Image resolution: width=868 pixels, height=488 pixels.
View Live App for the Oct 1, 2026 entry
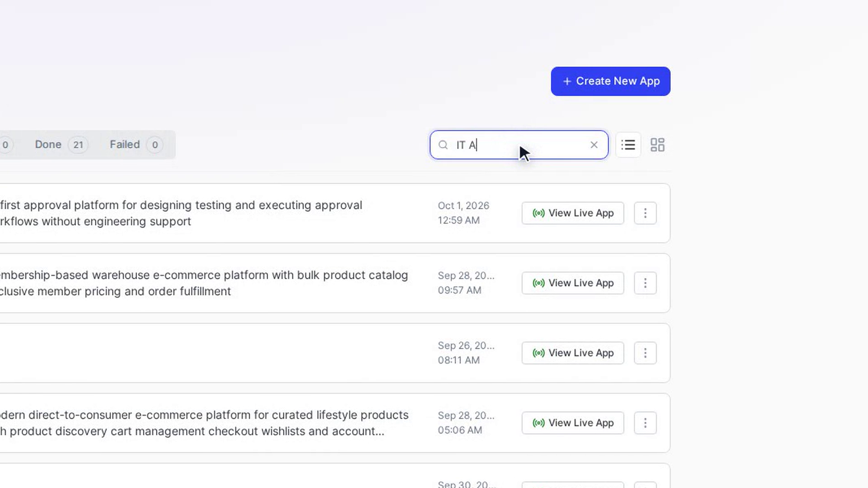coord(573,213)
